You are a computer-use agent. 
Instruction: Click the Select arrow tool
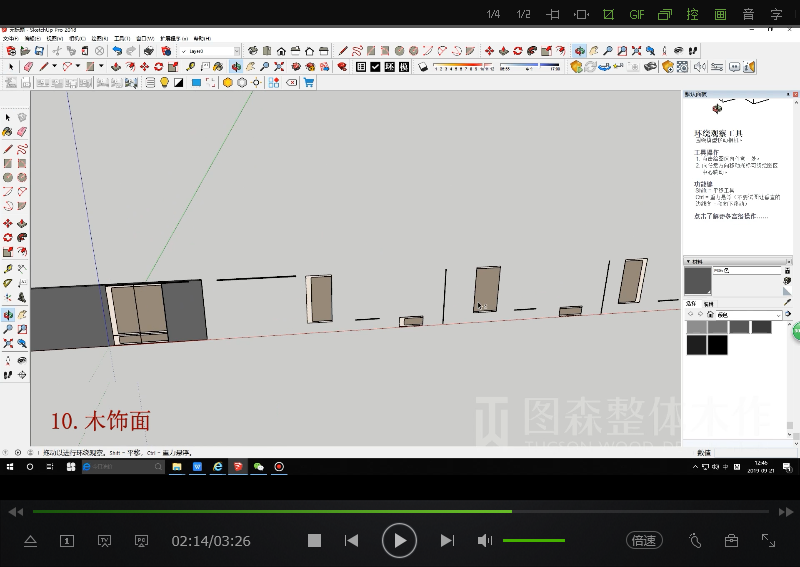pyautogui.click(x=11, y=67)
